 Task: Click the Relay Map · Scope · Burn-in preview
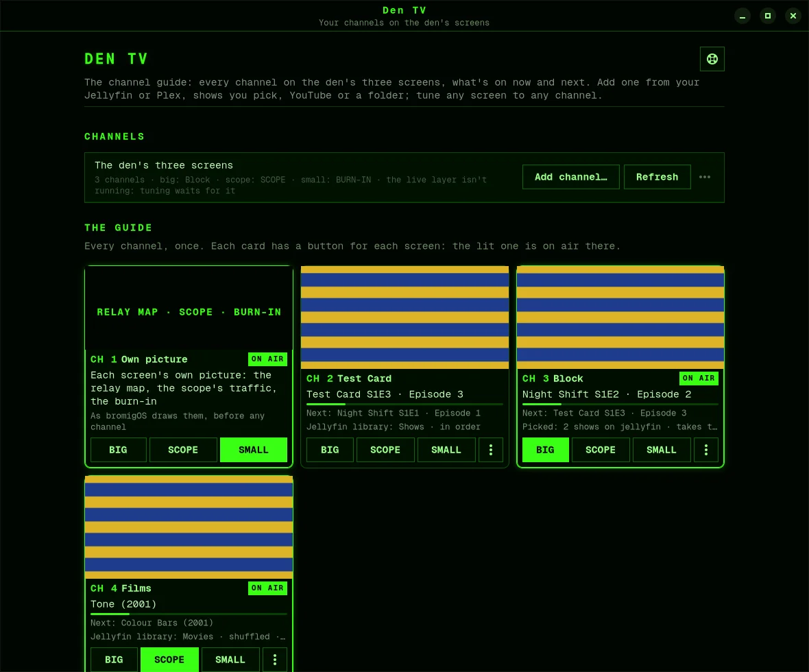click(189, 308)
